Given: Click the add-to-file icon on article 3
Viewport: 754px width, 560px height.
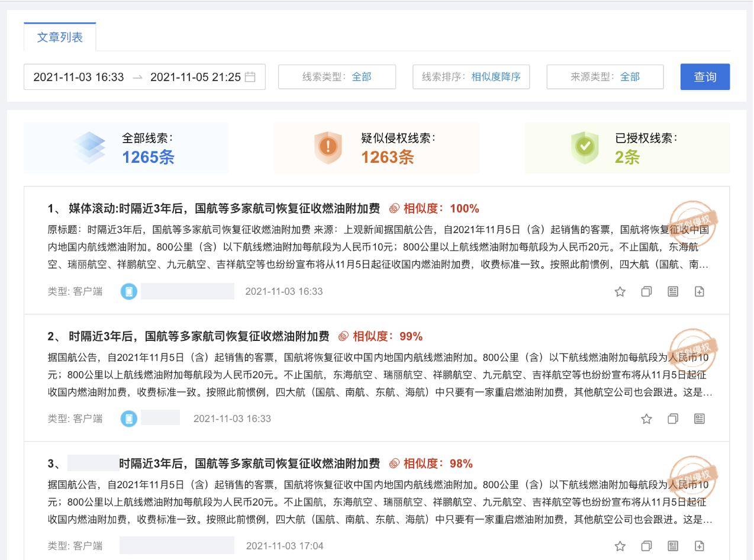Looking at the screenshot, I should [x=700, y=546].
